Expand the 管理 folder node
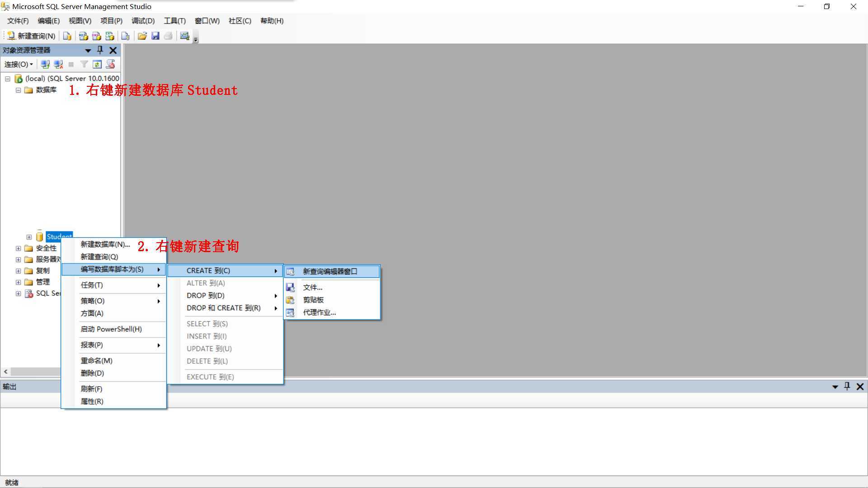 [x=18, y=282]
